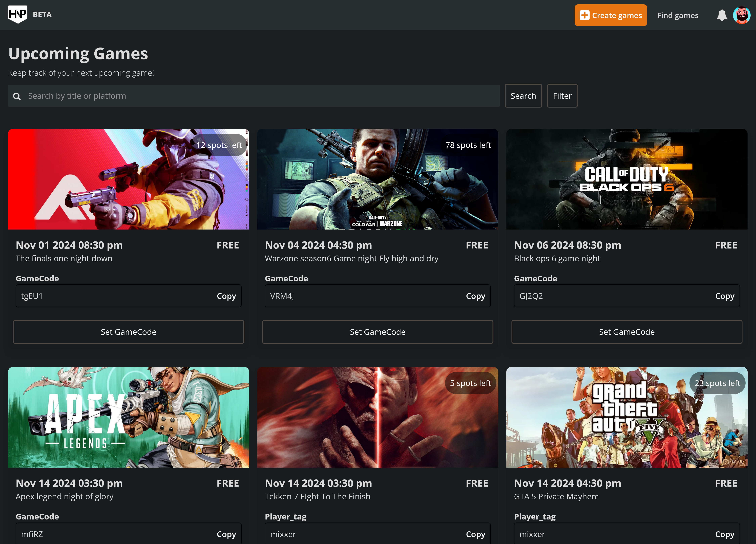Click the 5 spots left badge
This screenshot has width=756, height=544.
point(470,383)
